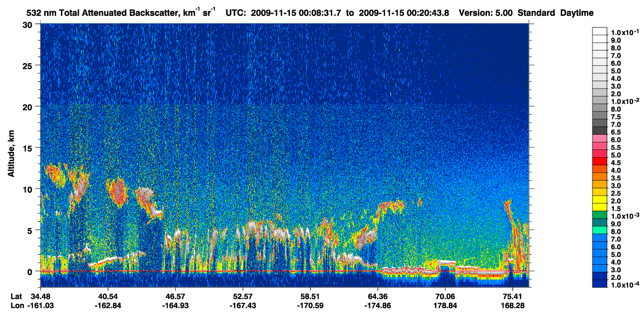
Task: Click latitude value "52.57"
Action: click(x=243, y=296)
